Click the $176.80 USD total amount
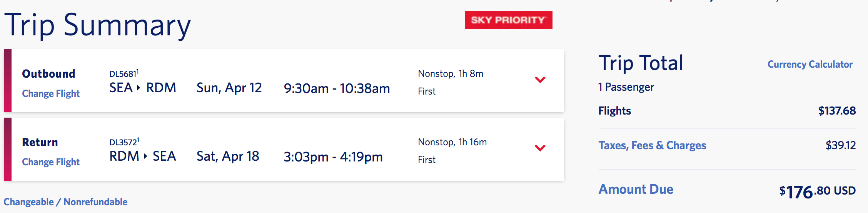868x213 pixels. coord(817,191)
